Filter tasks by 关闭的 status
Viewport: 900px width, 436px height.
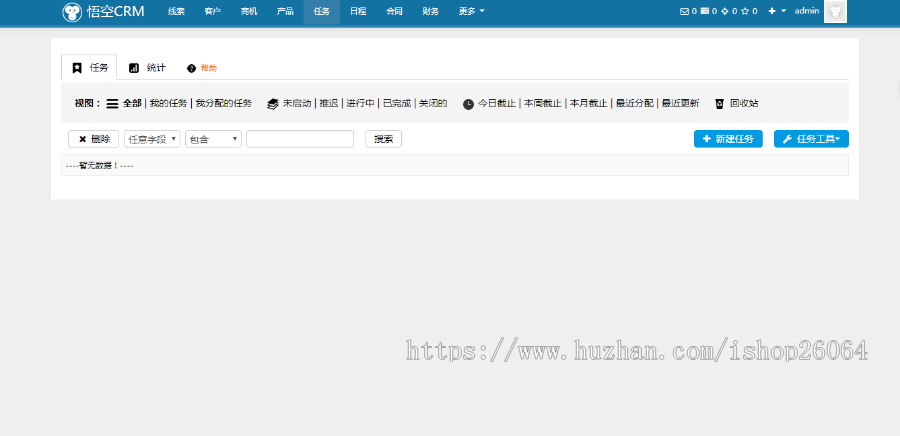(x=433, y=103)
